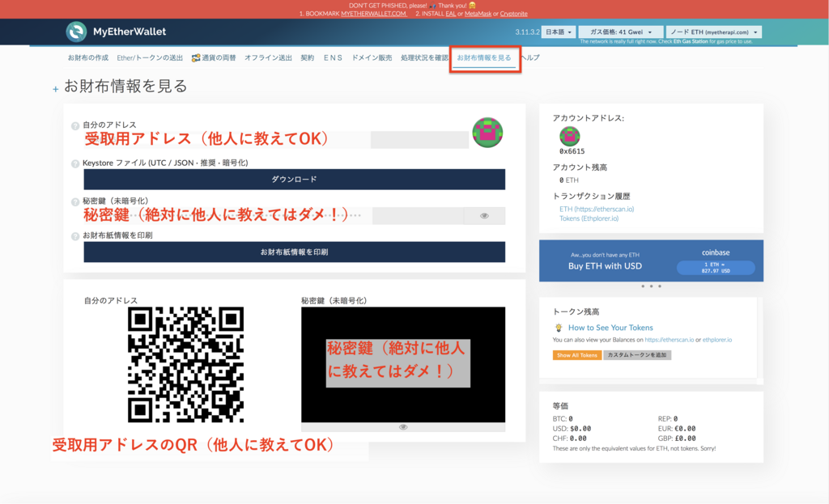829x504 pixels.
Task: Open the 日本語 language dropdown
Action: tap(559, 32)
